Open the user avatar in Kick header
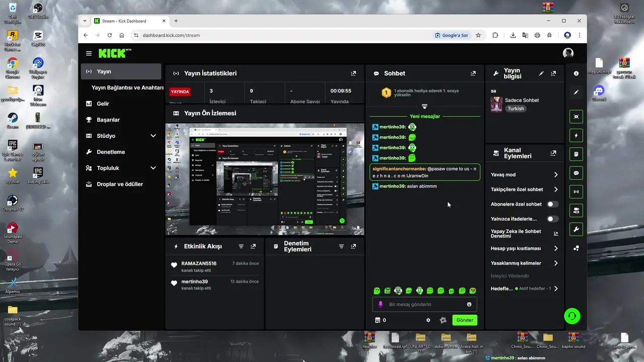The width and height of the screenshot is (644, 362). pos(568,53)
